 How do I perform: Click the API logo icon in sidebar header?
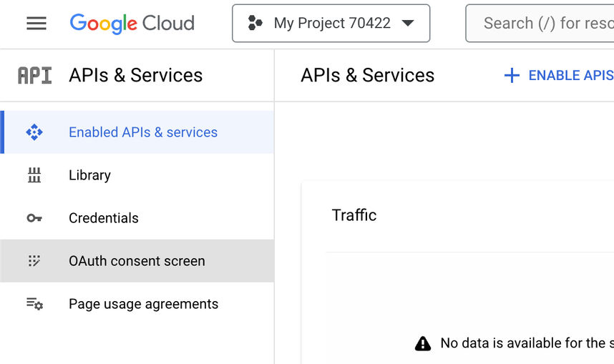click(35, 76)
